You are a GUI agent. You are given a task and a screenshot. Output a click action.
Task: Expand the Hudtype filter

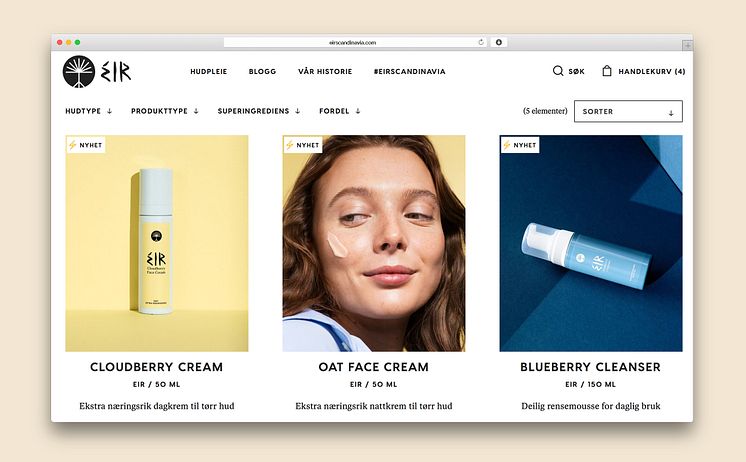click(88, 111)
